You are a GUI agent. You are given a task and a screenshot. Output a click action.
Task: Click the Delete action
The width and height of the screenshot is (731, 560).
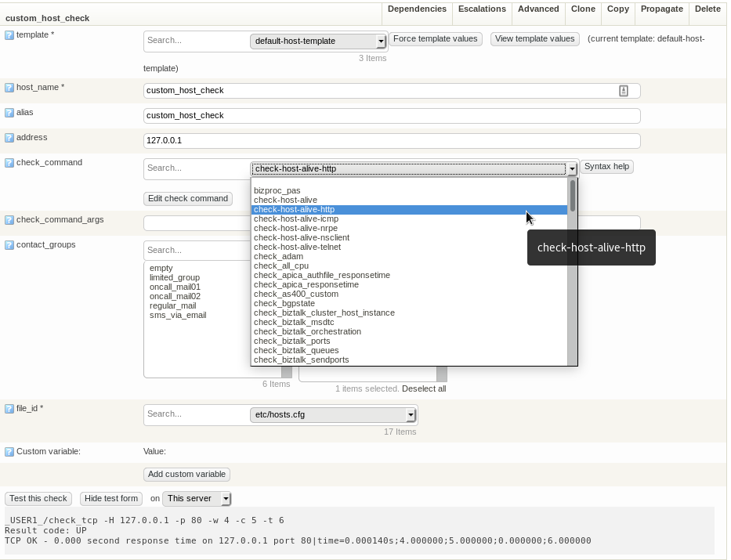707,9
